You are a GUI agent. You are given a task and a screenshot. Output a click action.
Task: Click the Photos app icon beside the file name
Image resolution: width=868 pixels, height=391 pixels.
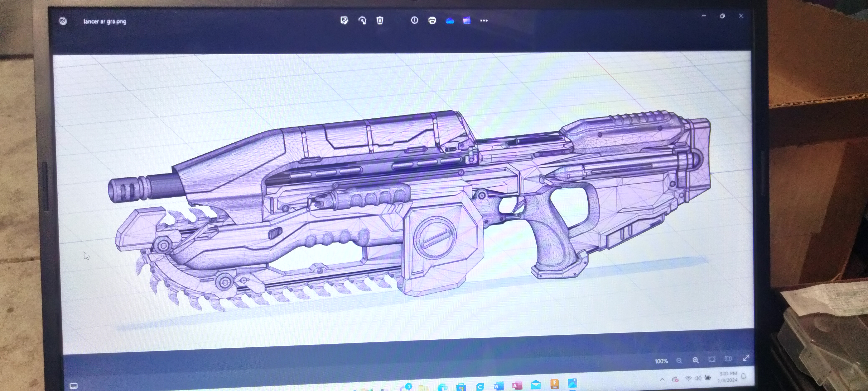coord(63,21)
